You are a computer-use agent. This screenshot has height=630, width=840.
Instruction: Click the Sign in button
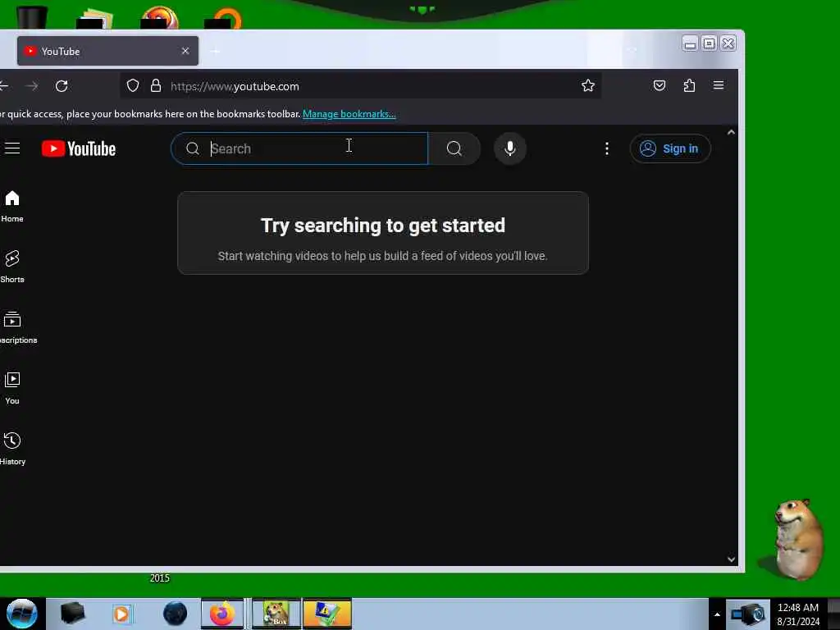pyautogui.click(x=670, y=148)
